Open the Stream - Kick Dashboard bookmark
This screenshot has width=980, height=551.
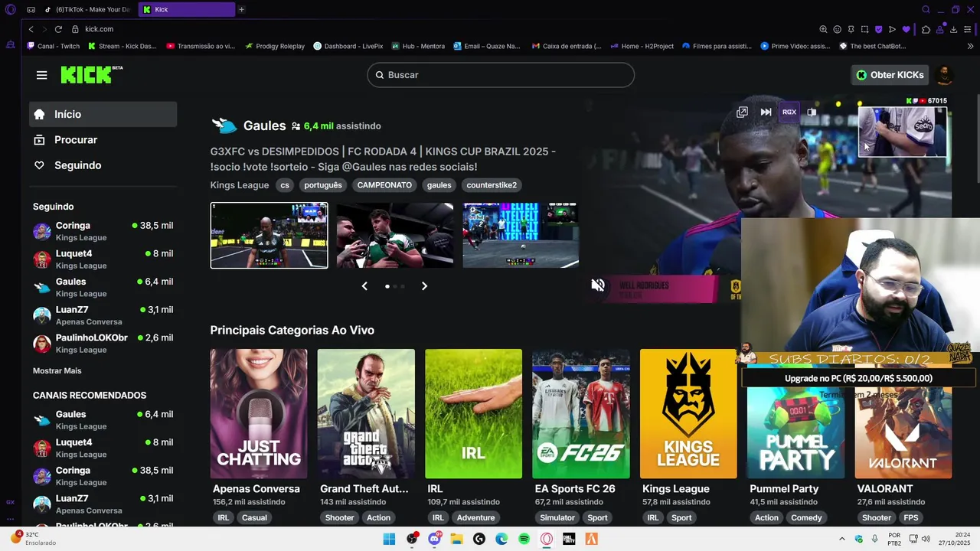(122, 46)
